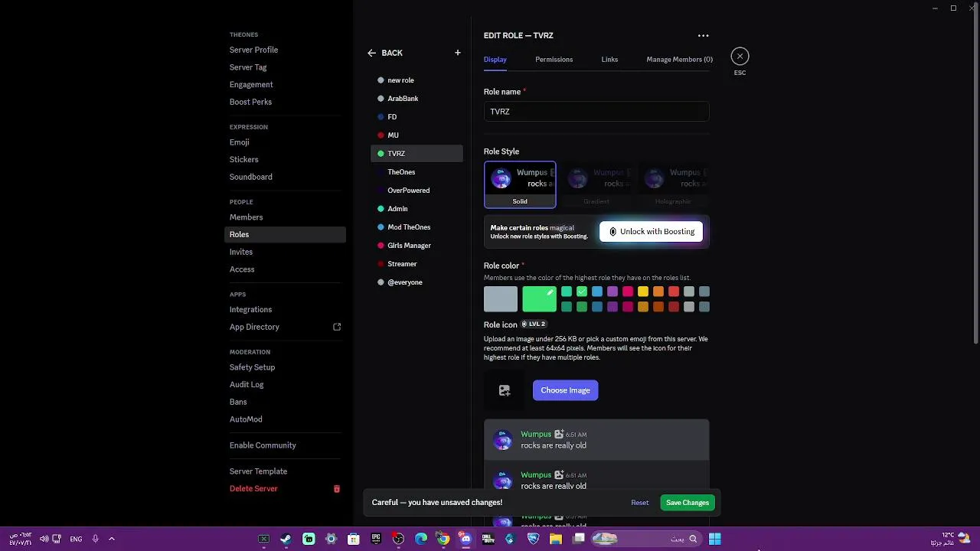Viewport: 980px width, 551px height.
Task: Select the ArabBank role
Action: pos(416,99)
